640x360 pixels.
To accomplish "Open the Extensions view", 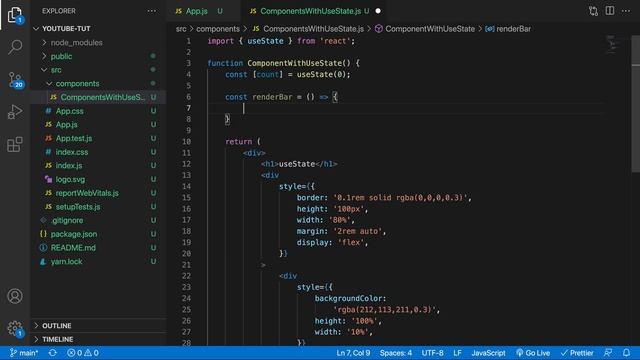I will pyautogui.click(x=15, y=144).
